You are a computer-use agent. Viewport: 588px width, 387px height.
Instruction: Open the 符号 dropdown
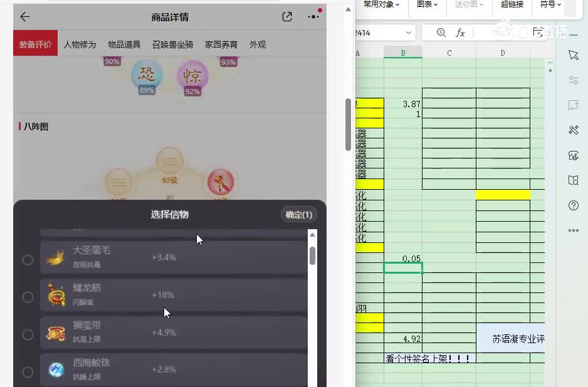[550, 4]
